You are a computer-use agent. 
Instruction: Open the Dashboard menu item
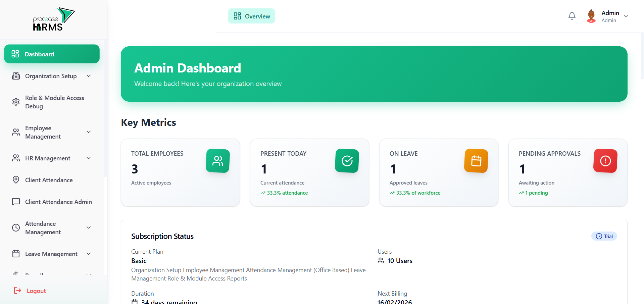coord(52,54)
